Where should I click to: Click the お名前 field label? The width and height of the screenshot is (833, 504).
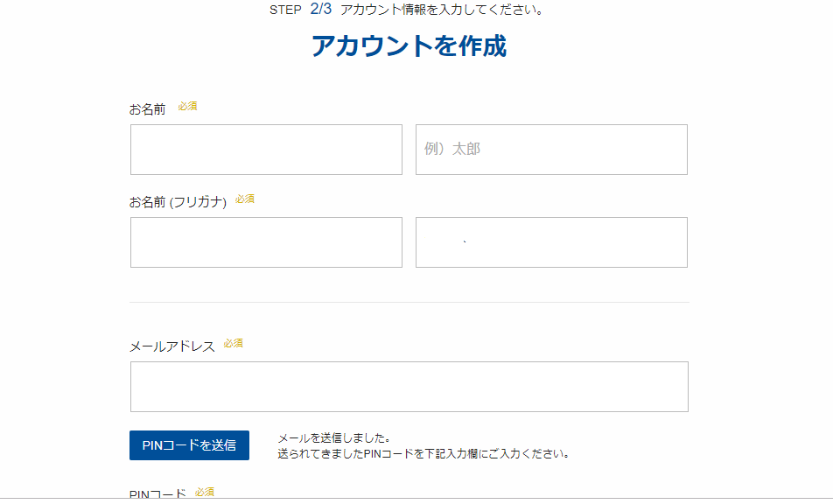148,109
